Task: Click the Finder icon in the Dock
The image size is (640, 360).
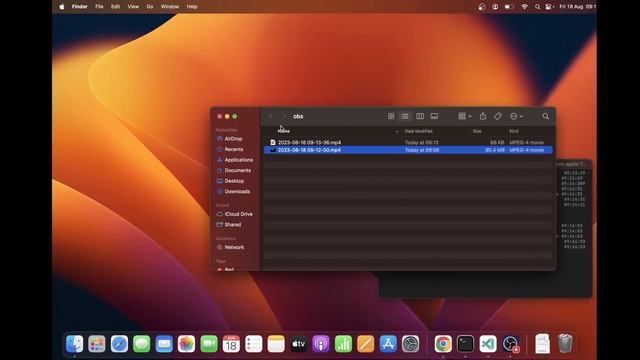Action: tap(74, 344)
